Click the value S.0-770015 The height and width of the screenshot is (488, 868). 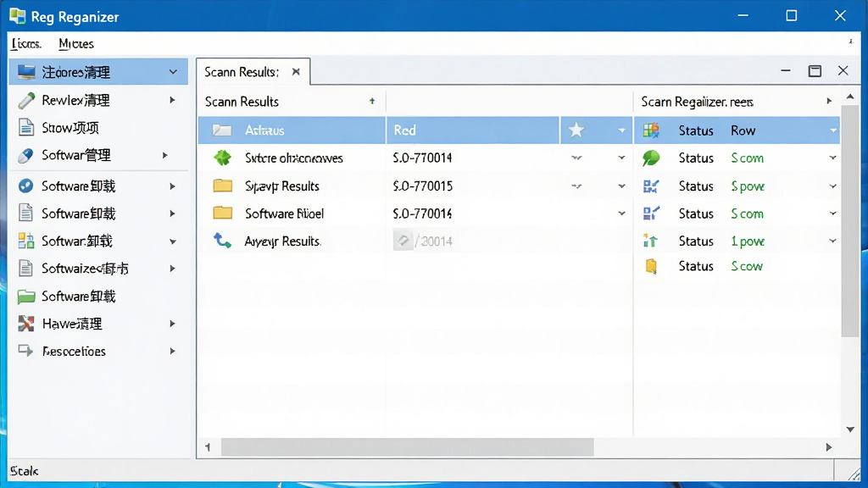point(422,186)
